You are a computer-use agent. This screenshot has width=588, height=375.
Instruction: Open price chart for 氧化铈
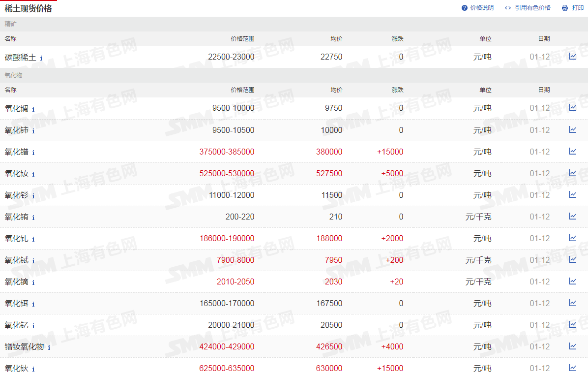click(572, 129)
